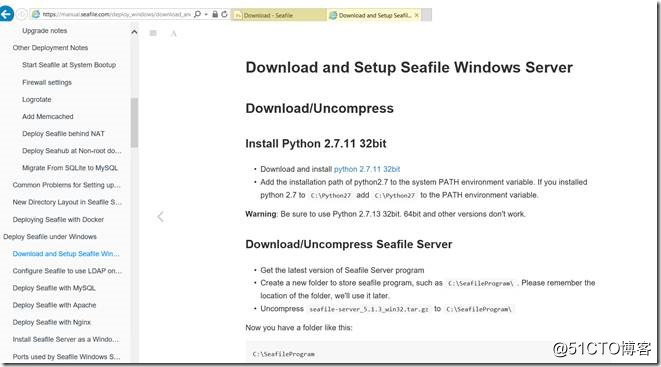The image size is (661, 367).
Task: Open 'Deploy Seafile with MySQL' entry
Action: 54,288
